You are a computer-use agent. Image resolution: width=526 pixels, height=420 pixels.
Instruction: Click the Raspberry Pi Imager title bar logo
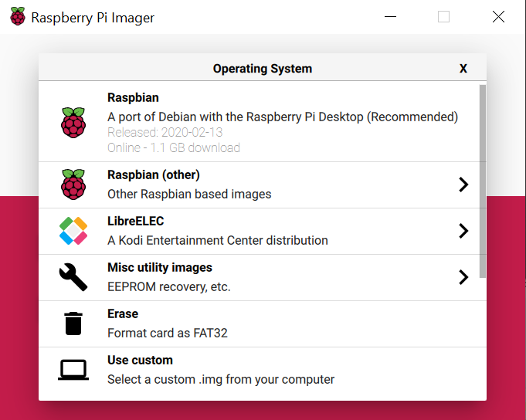click(x=18, y=16)
